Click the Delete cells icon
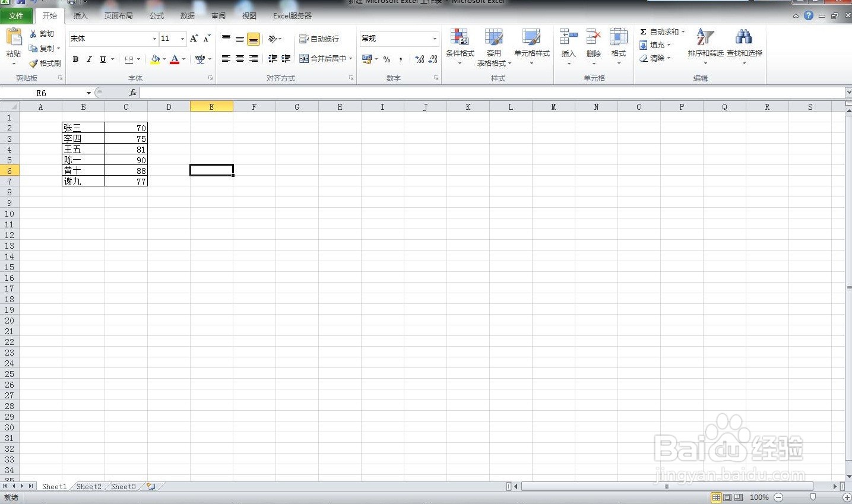This screenshot has width=852, height=504. (594, 37)
